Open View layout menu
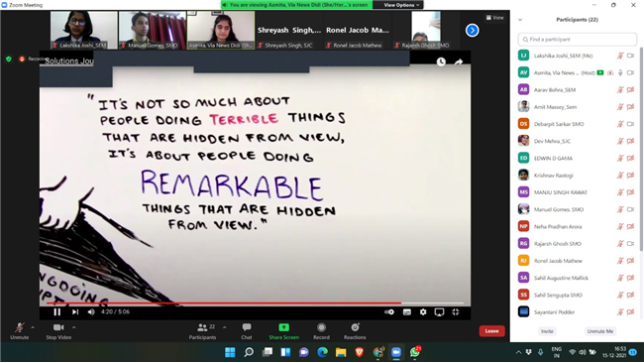 pos(495,18)
